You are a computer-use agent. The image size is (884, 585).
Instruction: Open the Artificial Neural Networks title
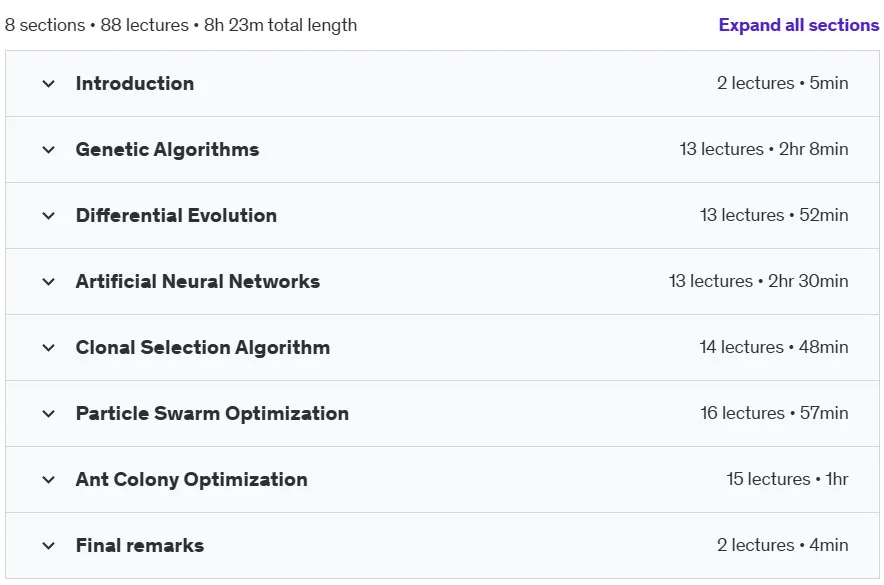(x=198, y=281)
